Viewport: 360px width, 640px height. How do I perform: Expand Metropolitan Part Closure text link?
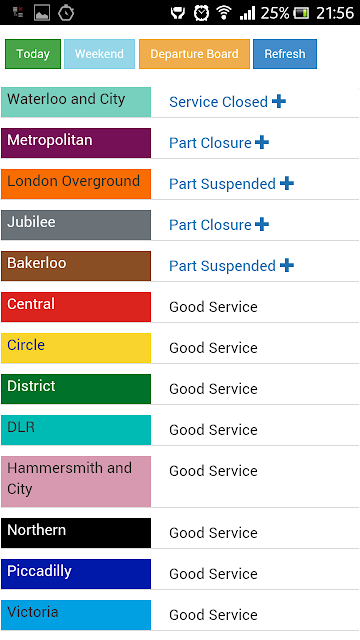pyautogui.click(x=210, y=143)
